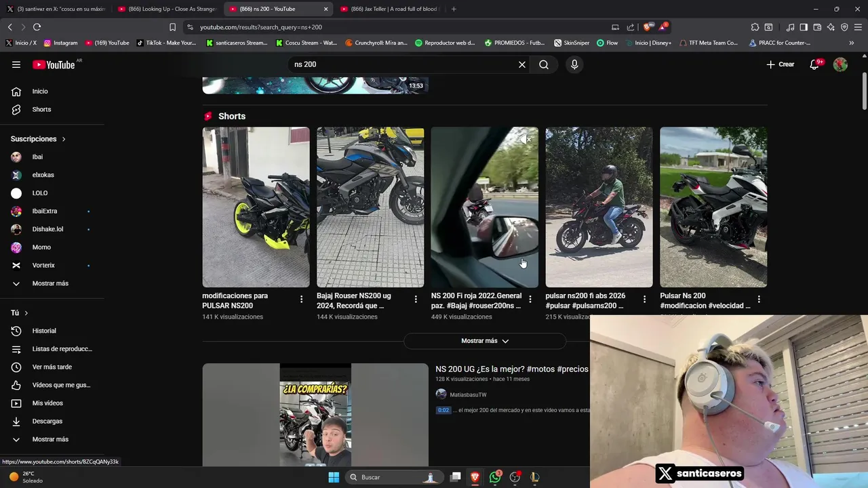Click the Crear button
The width and height of the screenshot is (868, 488).
781,64
